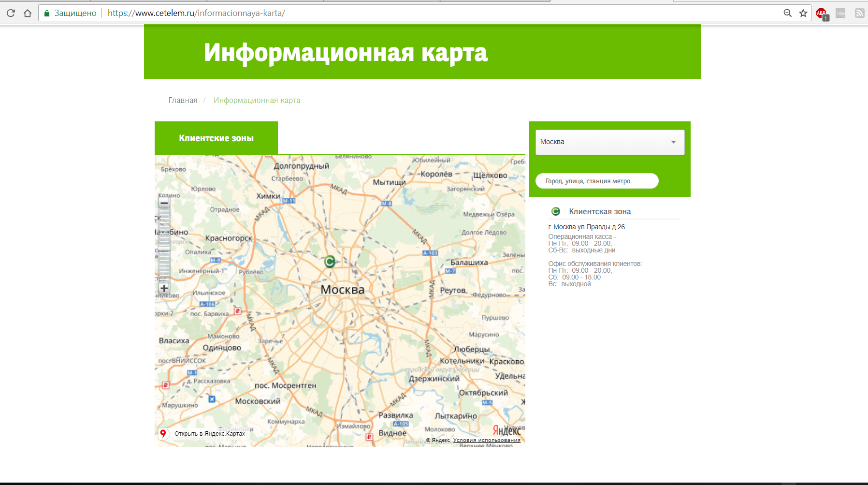Click the Cetelem office marker on map
This screenshot has height=485, width=868.
pos(330,262)
